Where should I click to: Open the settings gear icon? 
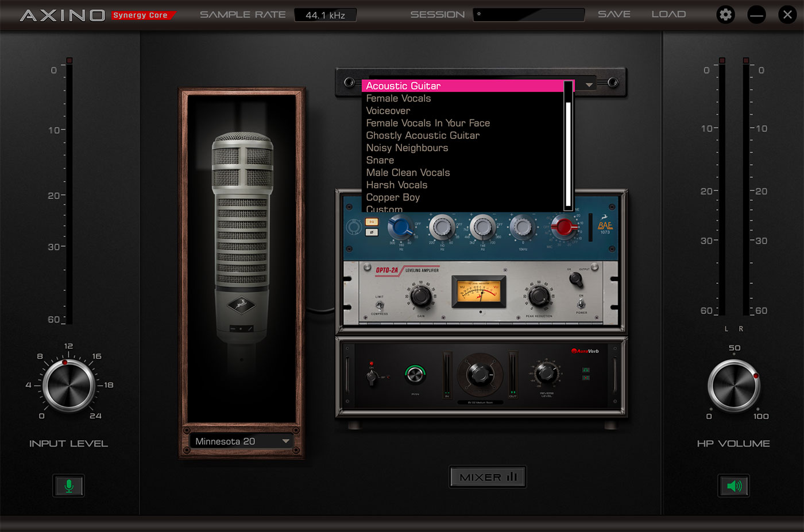pyautogui.click(x=725, y=15)
